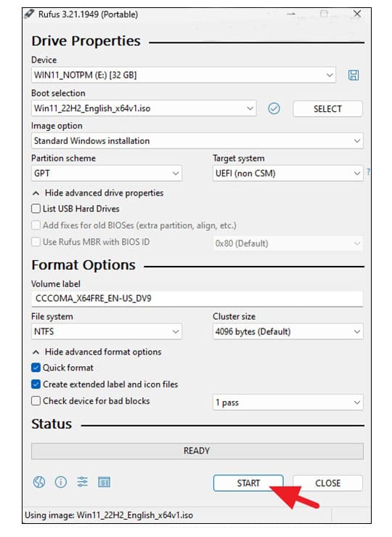Open the Boot selection dropdown
Viewport: 392px width, 537px height.
pos(144,108)
